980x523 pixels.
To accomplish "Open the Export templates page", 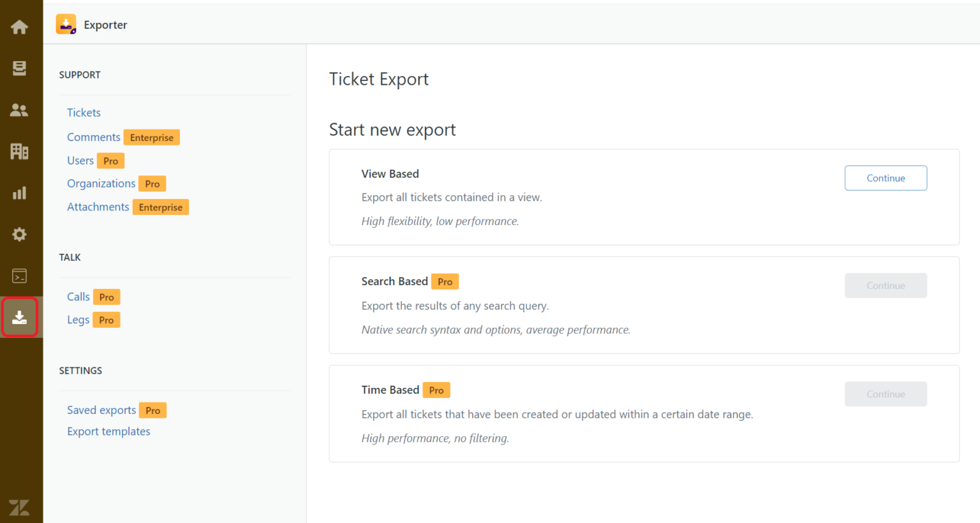I will point(108,431).
